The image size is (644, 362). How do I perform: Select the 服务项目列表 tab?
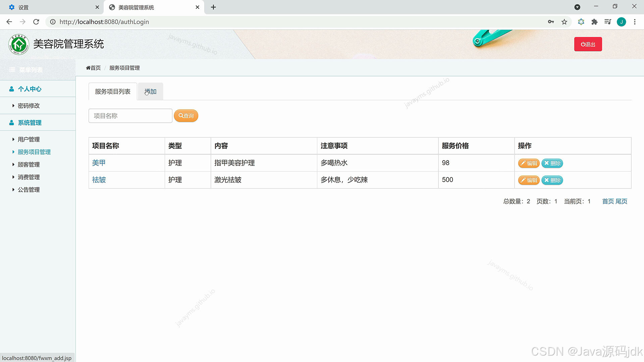[113, 92]
